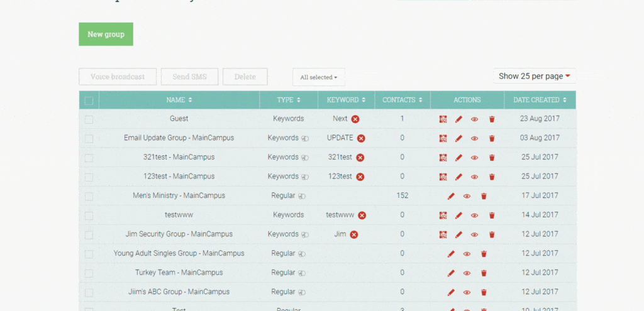644x311 pixels.
Task: View the Guest group contacts eye icon
Action: tap(474, 119)
